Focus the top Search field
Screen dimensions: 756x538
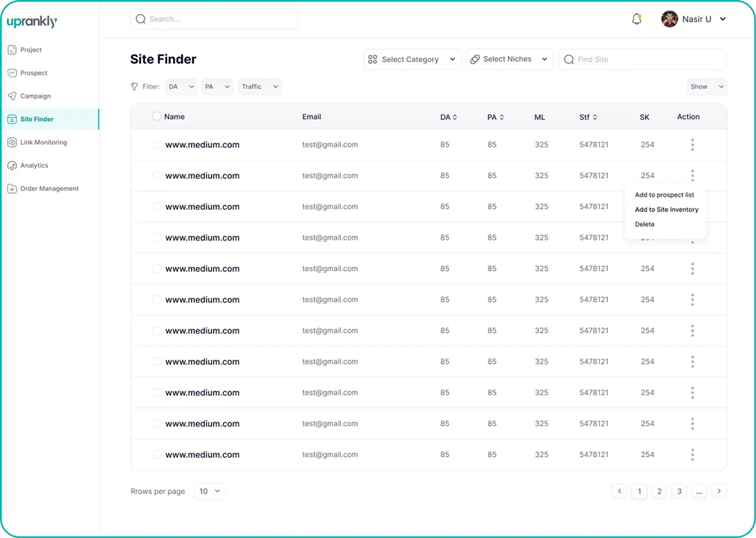click(214, 19)
